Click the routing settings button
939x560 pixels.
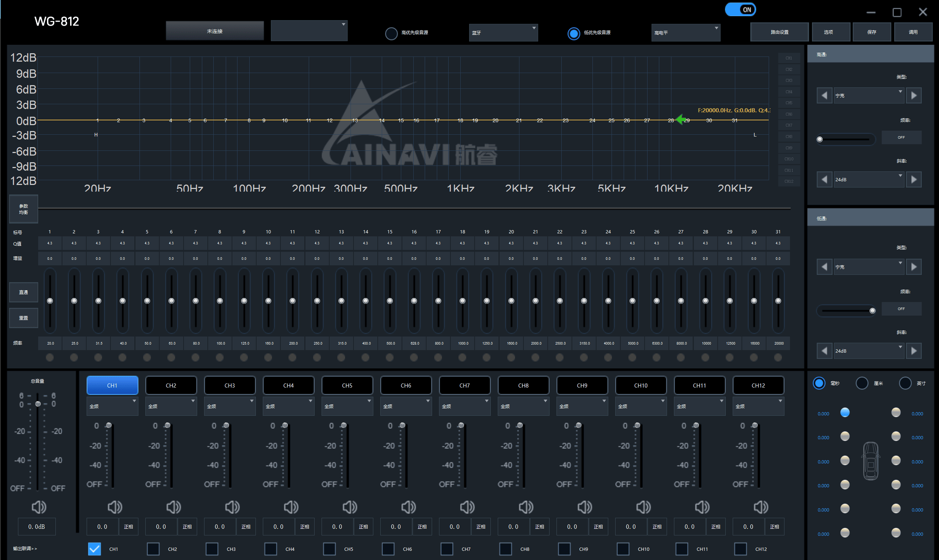click(x=779, y=32)
